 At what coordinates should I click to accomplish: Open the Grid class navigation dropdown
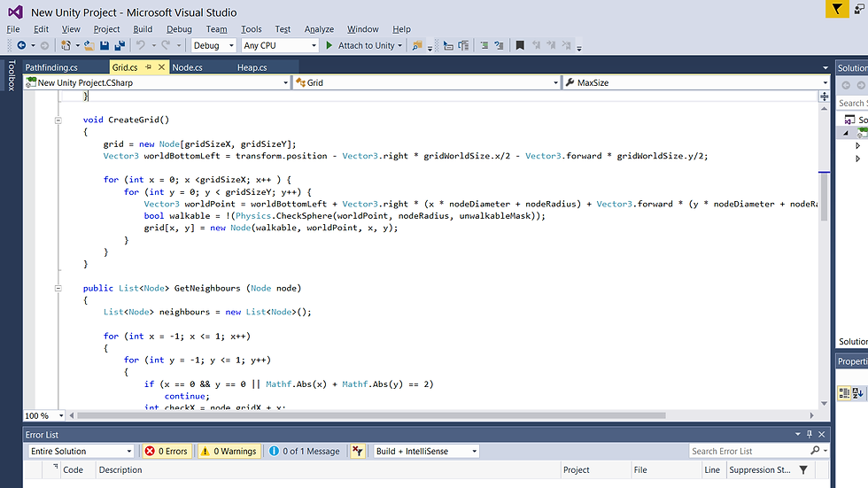pyautogui.click(x=427, y=82)
